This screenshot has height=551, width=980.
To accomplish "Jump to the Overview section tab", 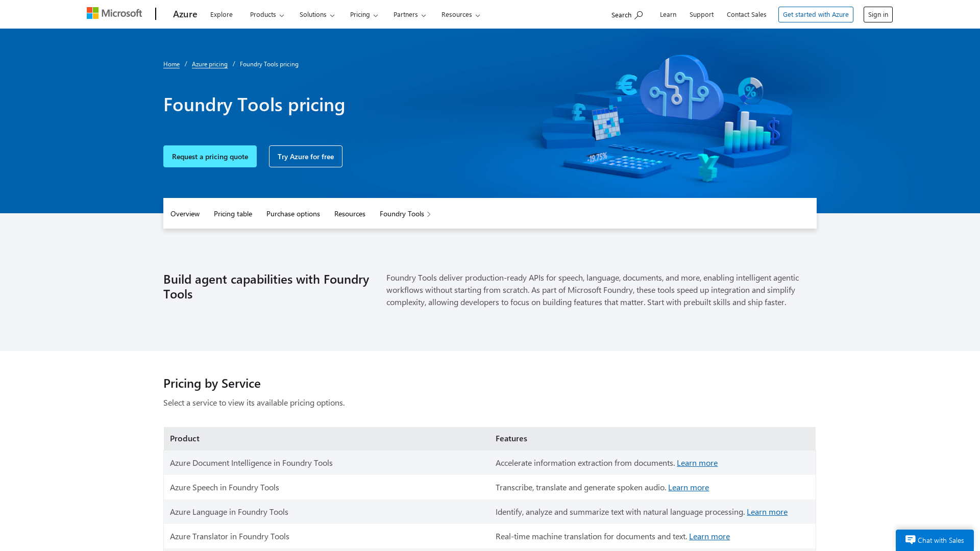I will coord(185,214).
